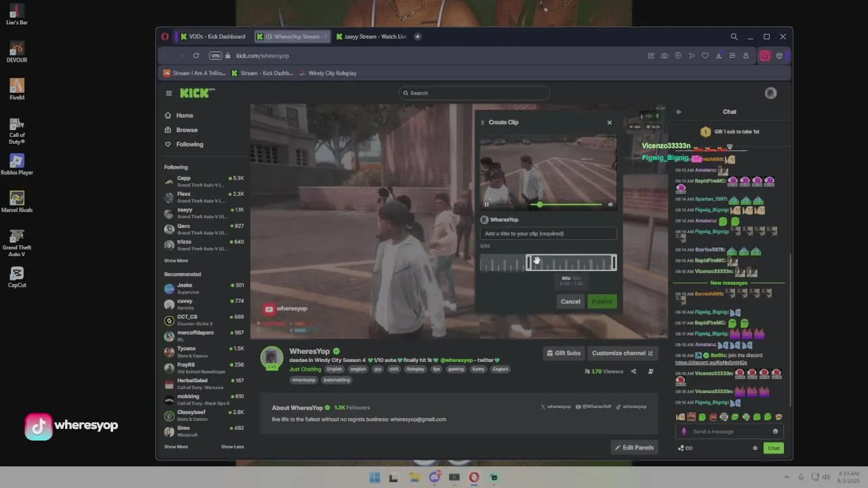Screen dimensions: 868x488
Task: Click Edit Panels button
Action: (x=634, y=447)
